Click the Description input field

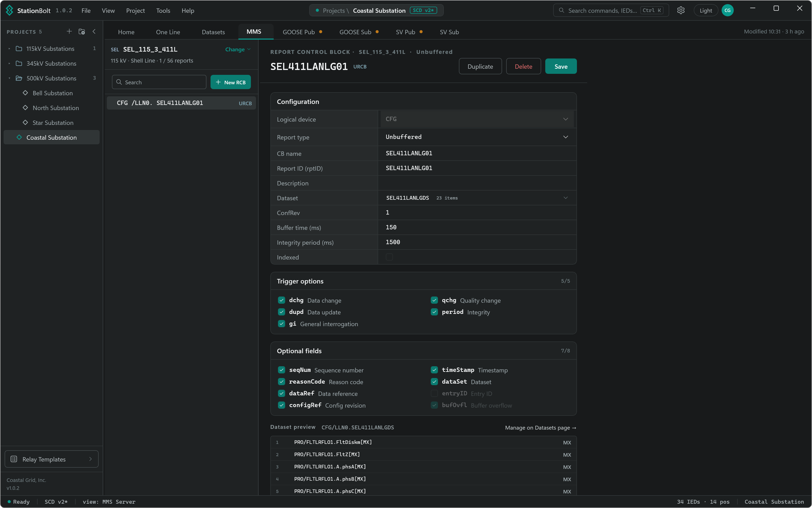pos(477,183)
